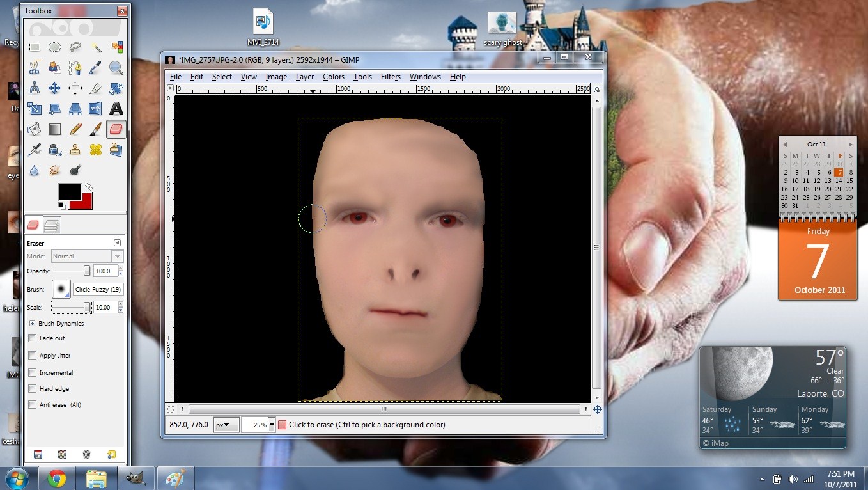Select the Blur/Sharpen droplet tool
The height and width of the screenshot is (490, 868).
(x=35, y=170)
